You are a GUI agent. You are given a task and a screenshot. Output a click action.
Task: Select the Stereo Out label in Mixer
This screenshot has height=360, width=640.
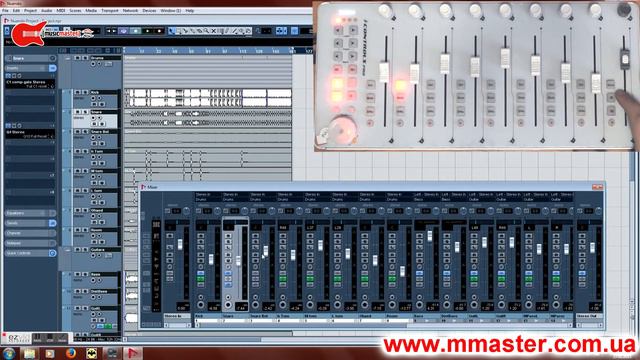click(589, 316)
